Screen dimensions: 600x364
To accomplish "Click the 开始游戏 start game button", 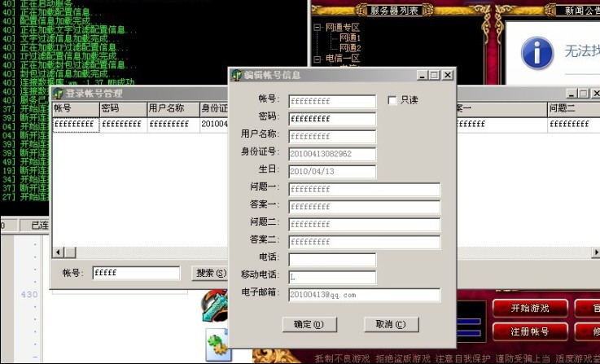I will [x=529, y=309].
